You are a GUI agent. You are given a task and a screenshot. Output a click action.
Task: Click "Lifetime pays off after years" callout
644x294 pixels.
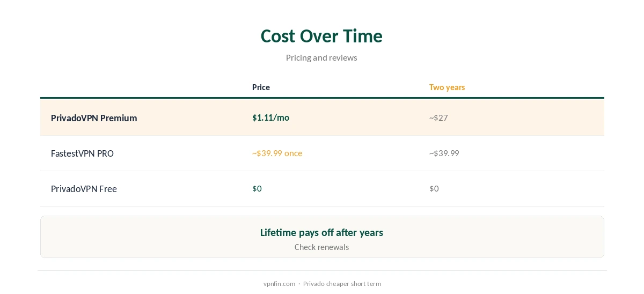(x=321, y=232)
